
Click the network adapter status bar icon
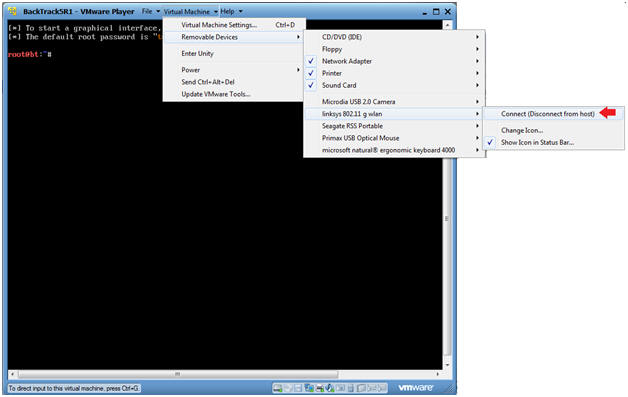point(309,388)
